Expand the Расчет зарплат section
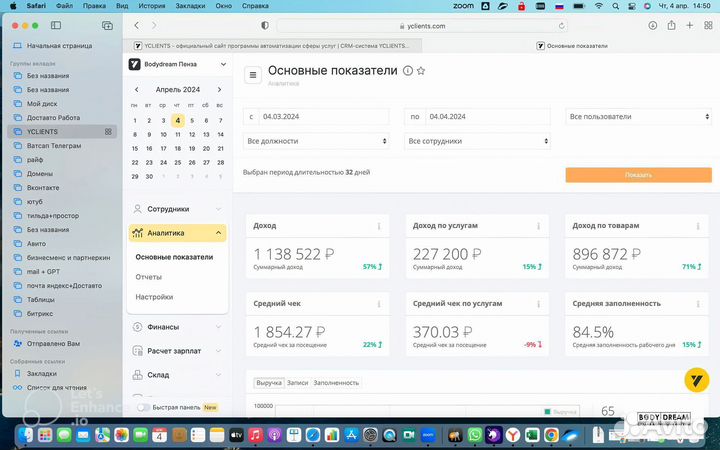The height and width of the screenshot is (450, 720). coord(177,351)
